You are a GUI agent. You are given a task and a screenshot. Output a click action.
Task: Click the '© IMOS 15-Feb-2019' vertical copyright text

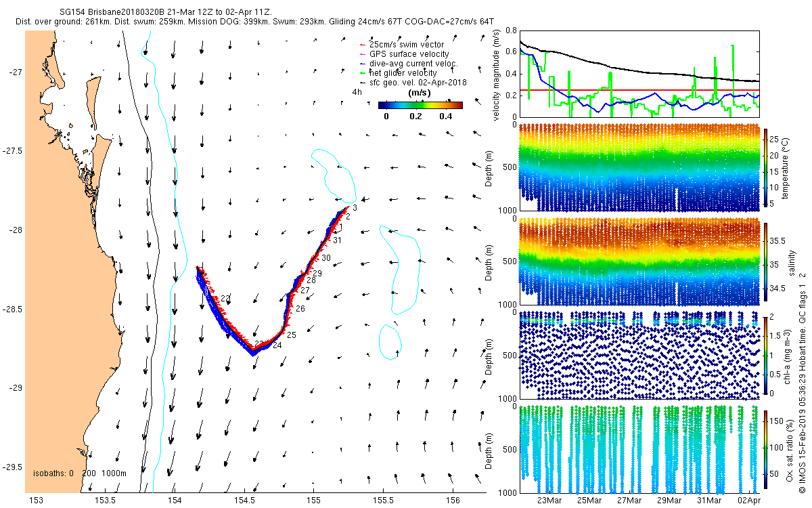[803, 450]
